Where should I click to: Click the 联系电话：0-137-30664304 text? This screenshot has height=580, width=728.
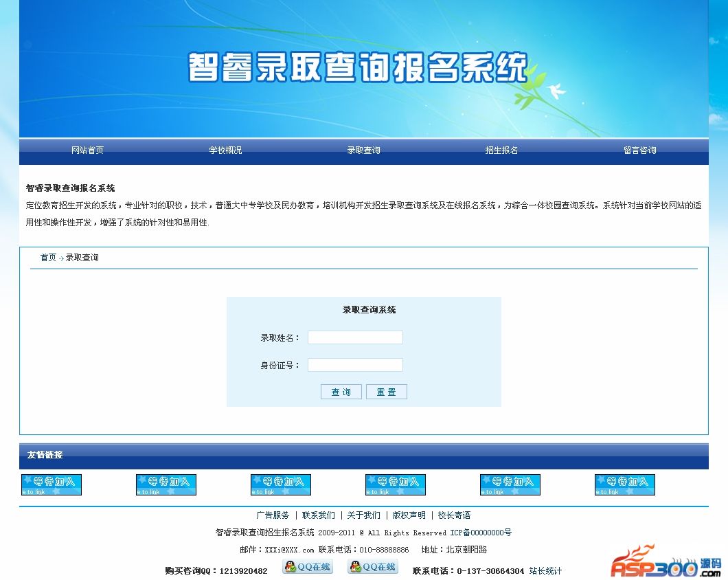click(x=468, y=570)
